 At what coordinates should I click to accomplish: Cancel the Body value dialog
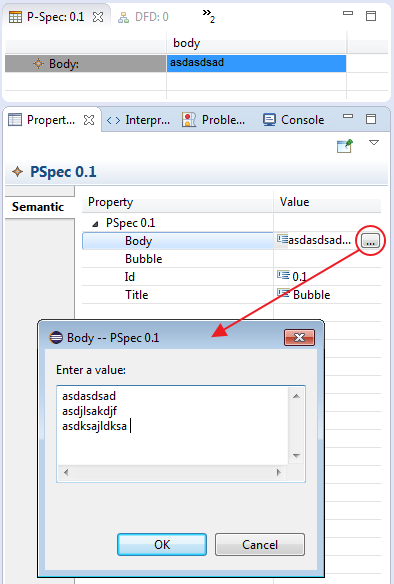(x=260, y=545)
